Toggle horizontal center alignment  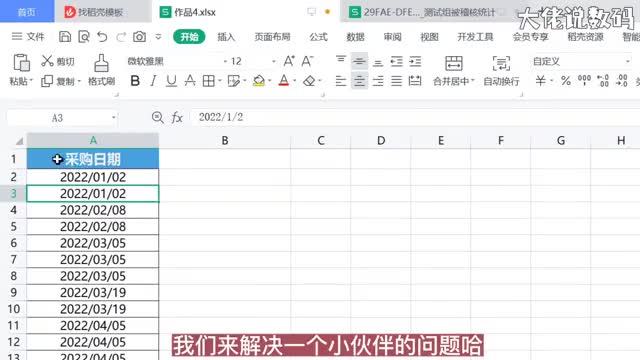[x=359, y=81]
